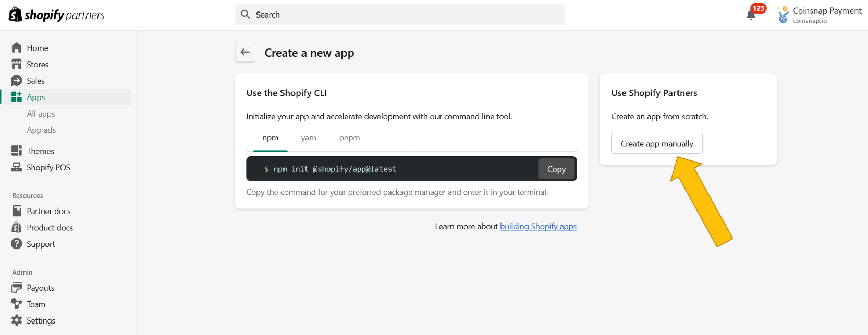Click the Resources section label

(28, 196)
